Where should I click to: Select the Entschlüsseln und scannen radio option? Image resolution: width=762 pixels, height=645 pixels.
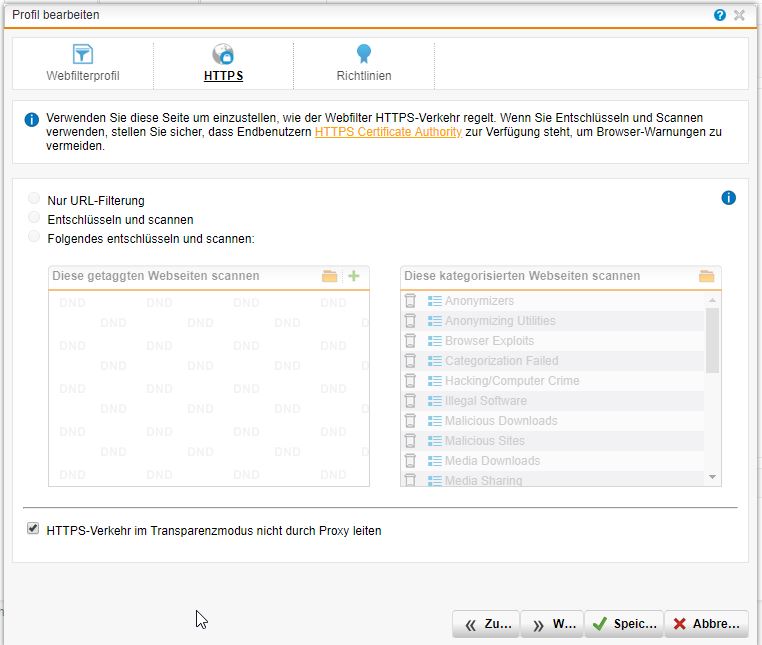[34, 217]
